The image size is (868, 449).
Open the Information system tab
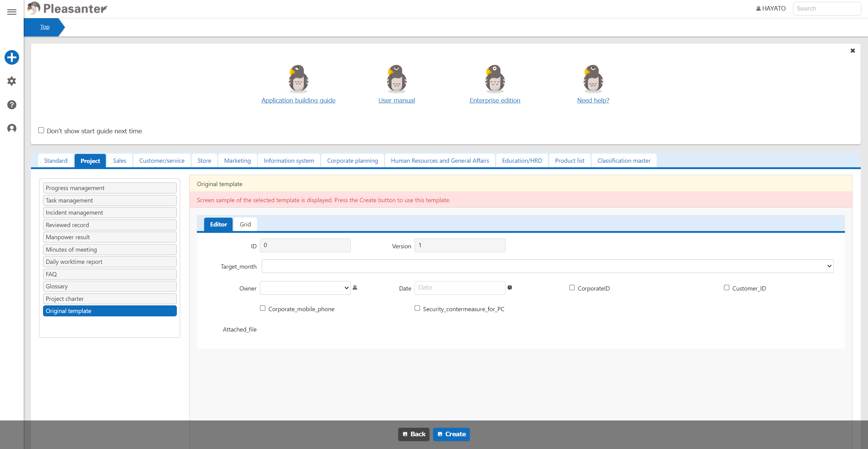click(289, 161)
